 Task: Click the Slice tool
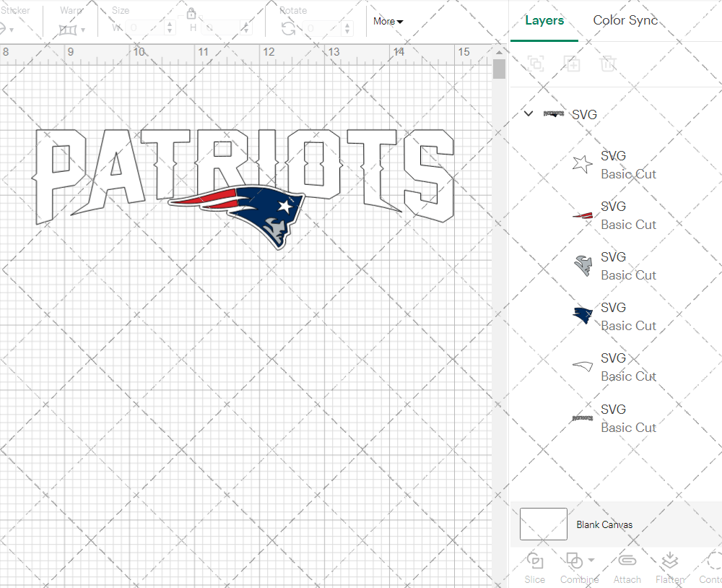(534, 568)
